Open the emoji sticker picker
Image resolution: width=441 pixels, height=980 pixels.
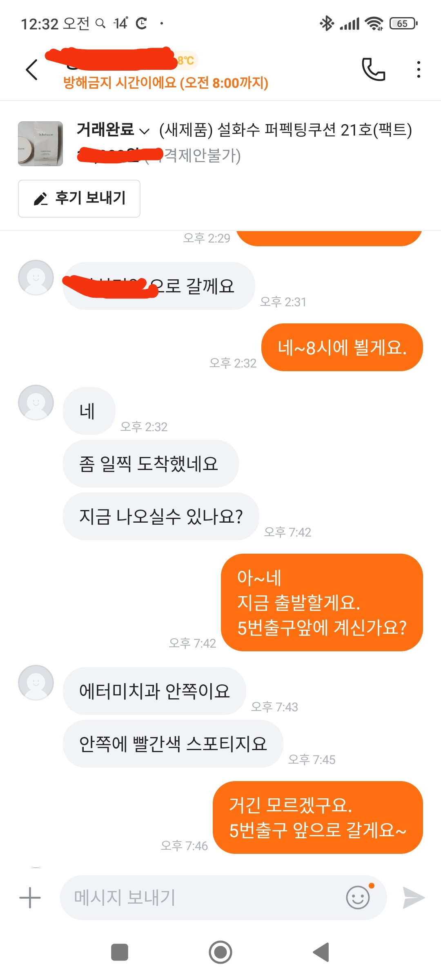click(x=358, y=897)
